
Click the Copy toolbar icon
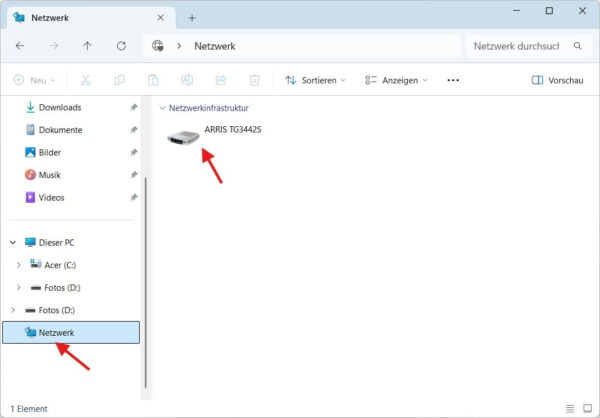119,80
